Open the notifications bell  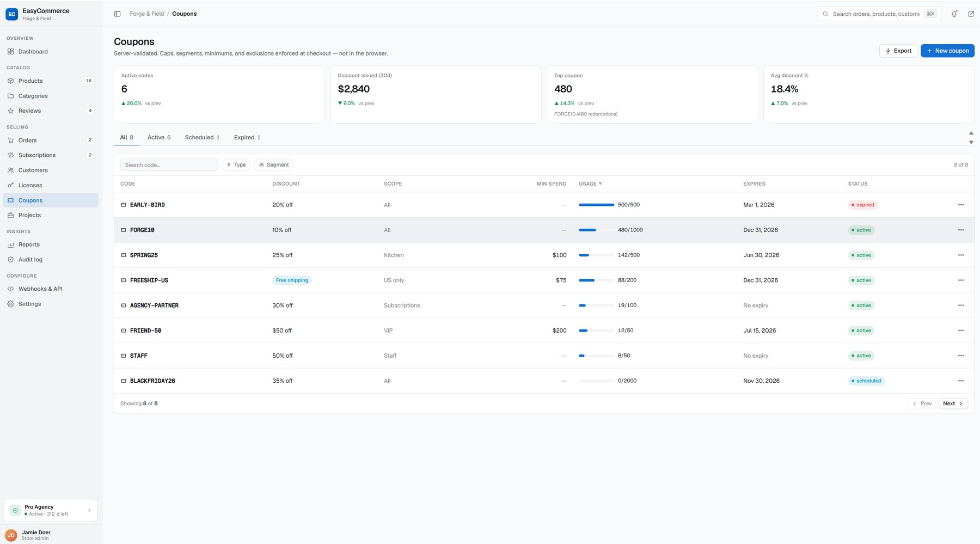954,14
